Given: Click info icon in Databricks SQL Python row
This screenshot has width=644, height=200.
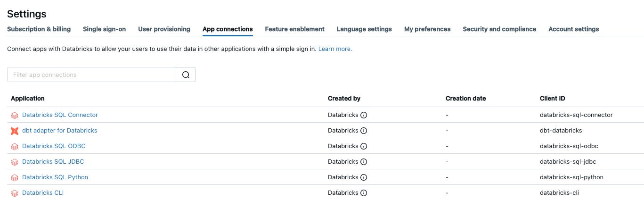Looking at the screenshot, I should tap(364, 177).
